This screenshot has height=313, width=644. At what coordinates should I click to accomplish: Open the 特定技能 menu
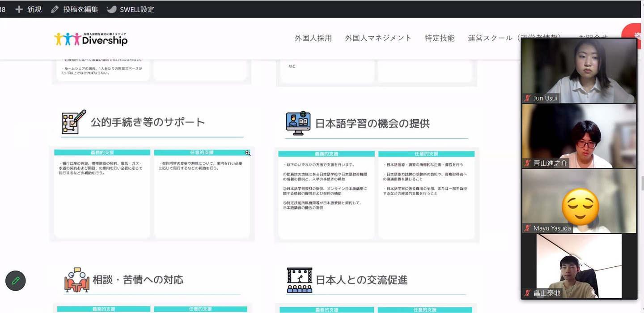point(440,38)
